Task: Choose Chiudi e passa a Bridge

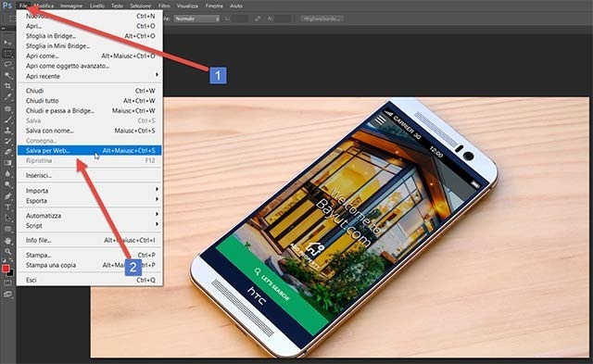Action: pyautogui.click(x=89, y=111)
